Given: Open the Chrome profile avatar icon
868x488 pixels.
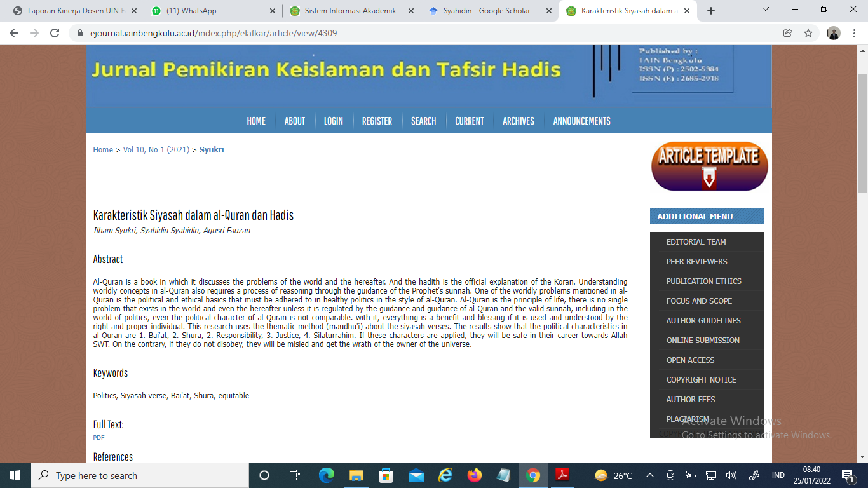Looking at the screenshot, I should [834, 33].
